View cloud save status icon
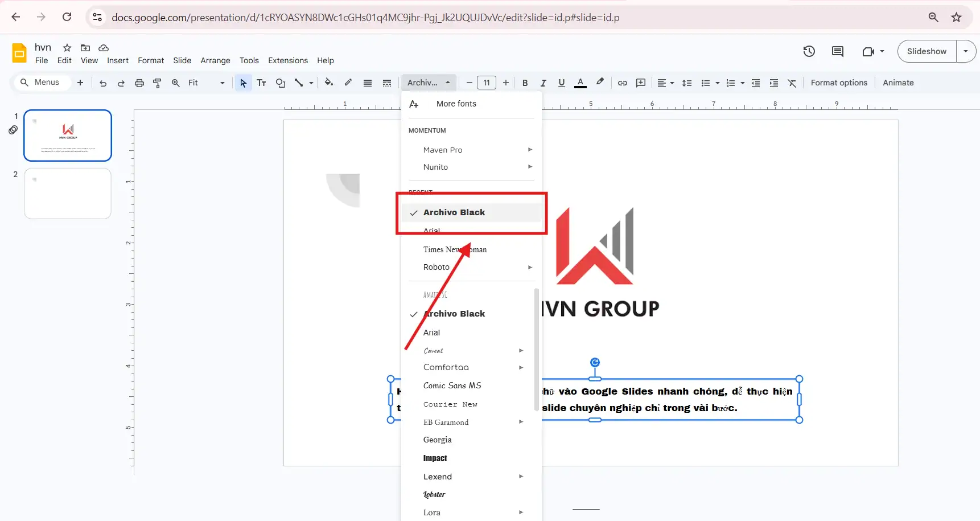 pyautogui.click(x=104, y=48)
